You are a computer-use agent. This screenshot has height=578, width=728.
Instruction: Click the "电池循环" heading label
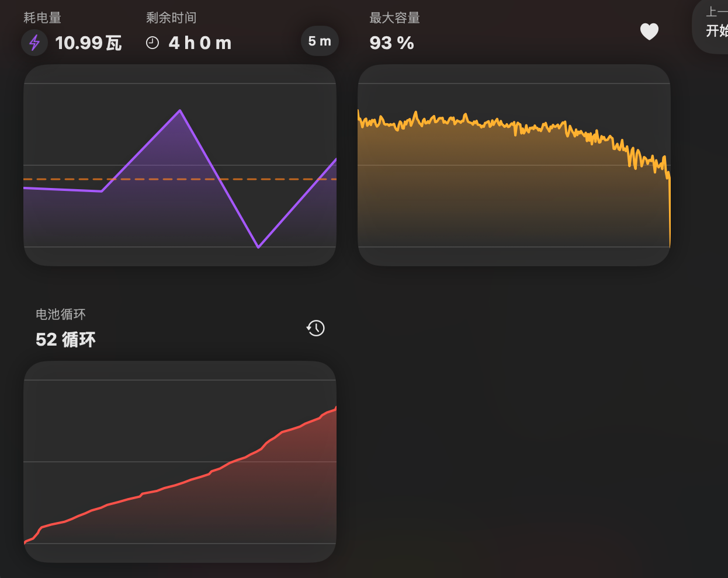[x=61, y=315]
